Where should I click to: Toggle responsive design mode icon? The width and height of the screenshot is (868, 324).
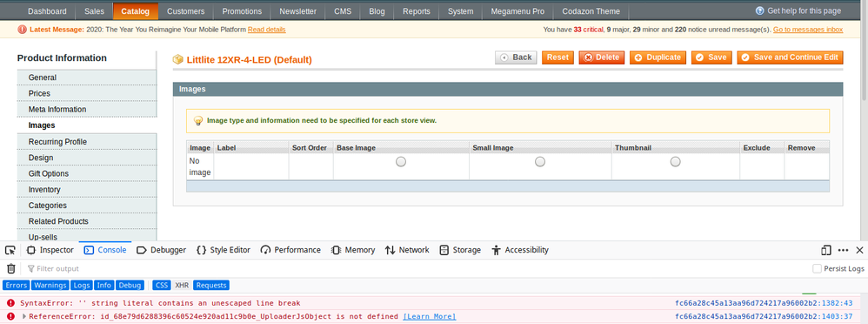[x=826, y=250]
